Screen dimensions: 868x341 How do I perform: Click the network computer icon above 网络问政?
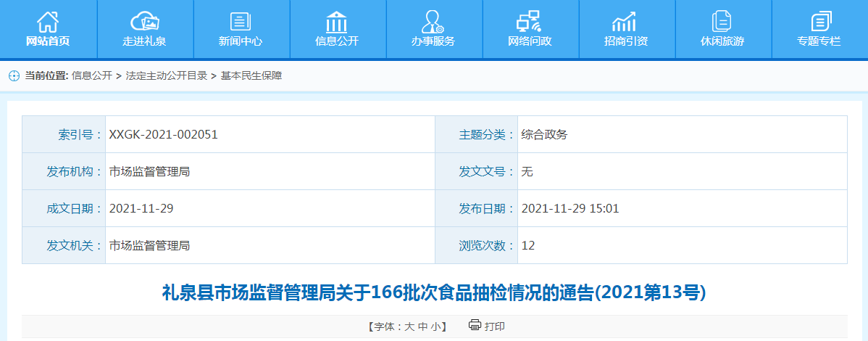[530, 22]
